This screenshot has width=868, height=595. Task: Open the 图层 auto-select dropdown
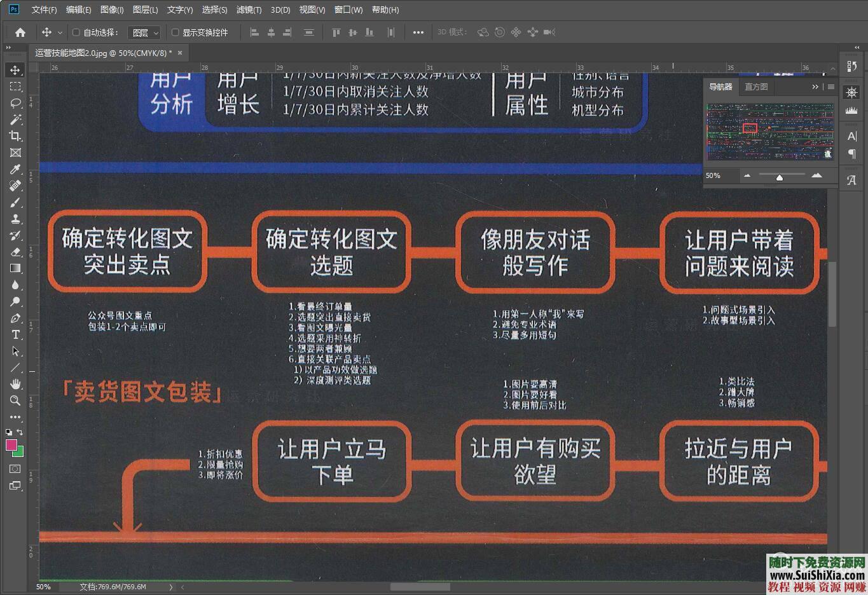click(144, 32)
